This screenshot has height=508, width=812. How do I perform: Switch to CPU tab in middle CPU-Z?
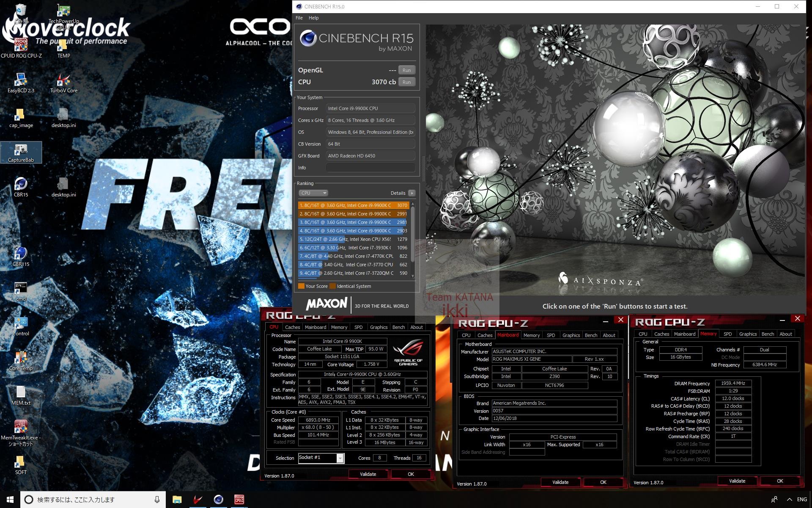[x=466, y=335]
